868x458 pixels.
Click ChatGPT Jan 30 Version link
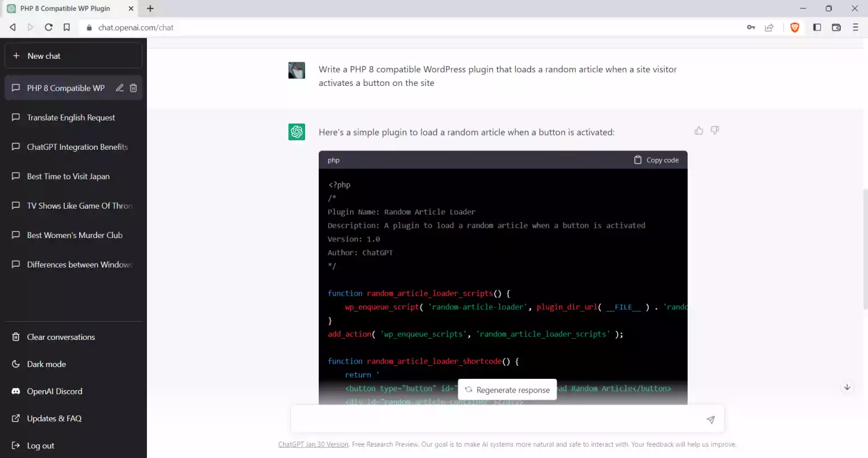[313, 444]
